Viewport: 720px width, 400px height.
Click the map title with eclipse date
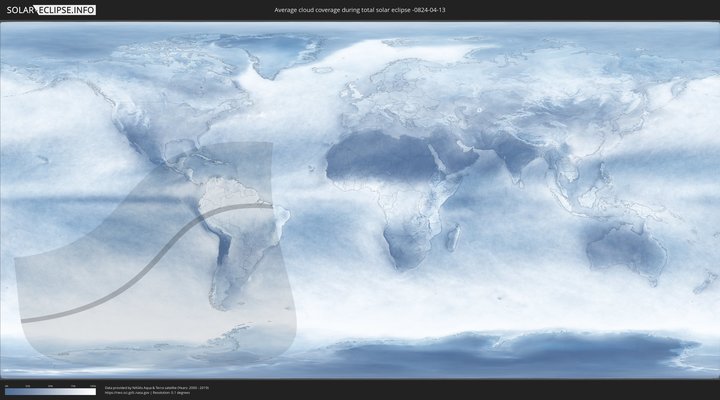[359, 9]
